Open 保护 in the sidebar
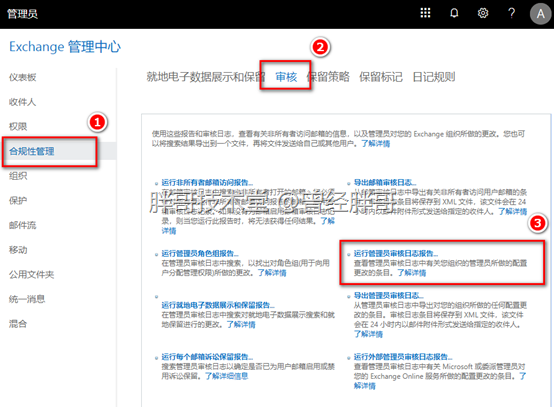The image size is (554, 407). click(18, 200)
